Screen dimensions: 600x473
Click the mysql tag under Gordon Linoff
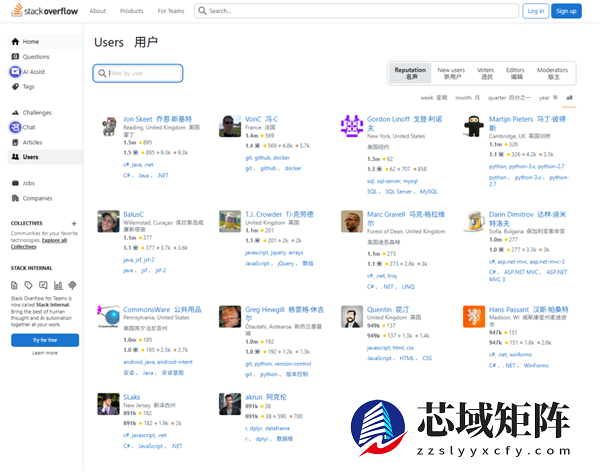[410, 181]
